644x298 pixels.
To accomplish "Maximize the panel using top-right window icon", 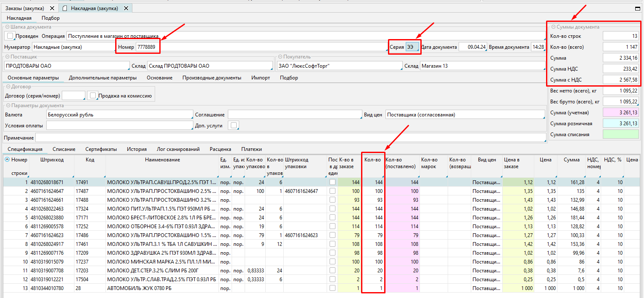I will pyautogui.click(x=637, y=8).
